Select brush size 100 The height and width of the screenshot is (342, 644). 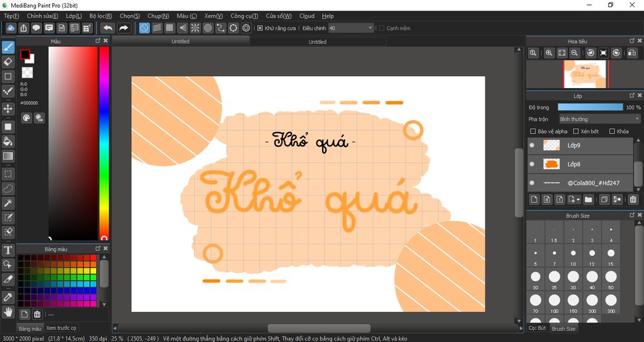point(555,302)
